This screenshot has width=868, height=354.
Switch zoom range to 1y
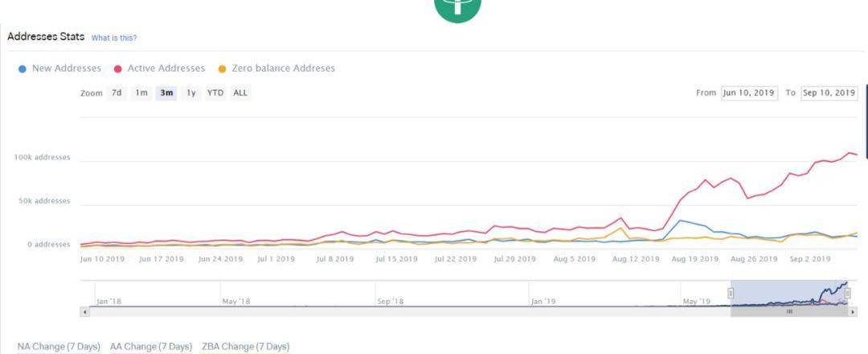click(191, 93)
